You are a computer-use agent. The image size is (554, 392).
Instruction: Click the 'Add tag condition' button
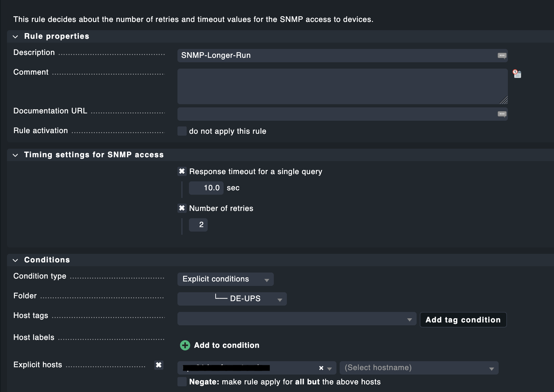click(463, 320)
